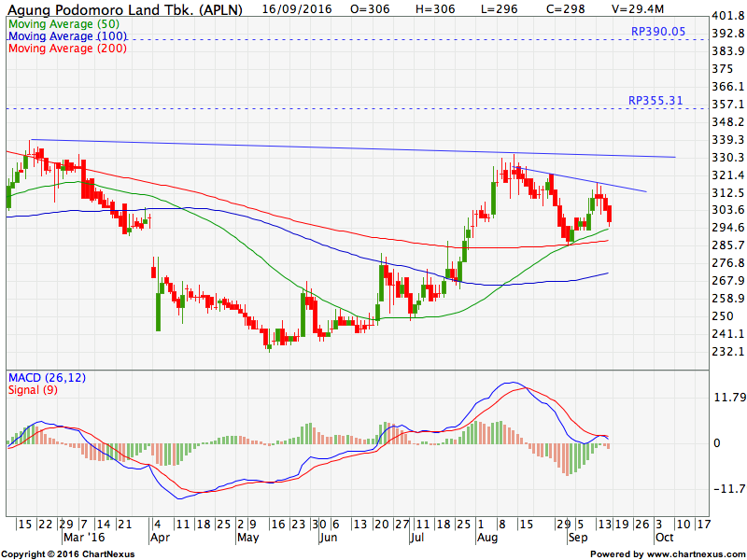The image size is (747, 560).
Task: Click the 241.1 price axis label
Action: [x=727, y=334]
